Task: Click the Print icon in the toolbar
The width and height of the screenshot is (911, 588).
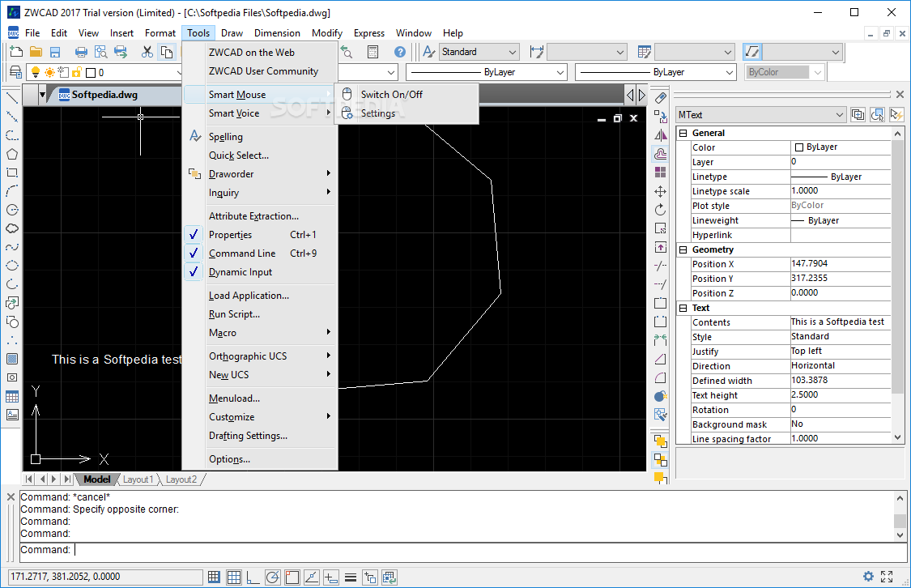Action: tap(81, 52)
